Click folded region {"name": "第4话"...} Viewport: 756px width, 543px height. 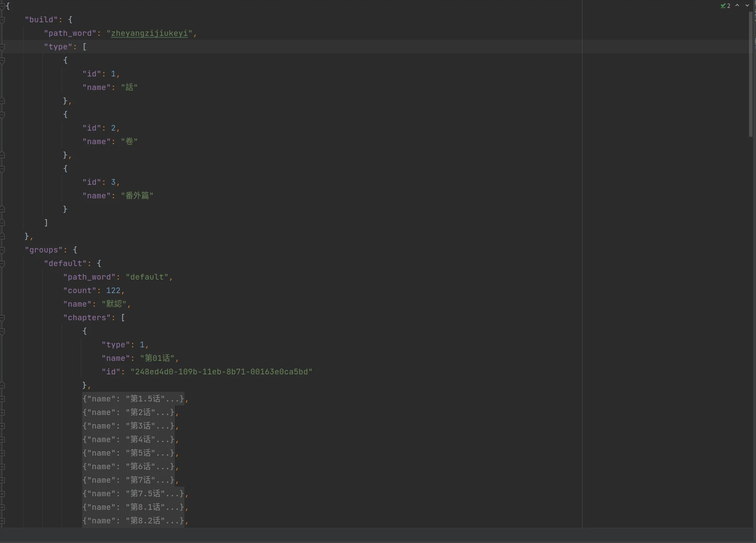click(128, 440)
